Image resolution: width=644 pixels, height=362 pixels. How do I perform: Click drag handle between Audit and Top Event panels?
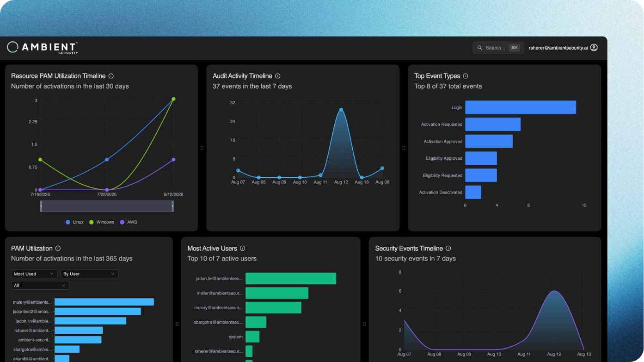[404, 148]
